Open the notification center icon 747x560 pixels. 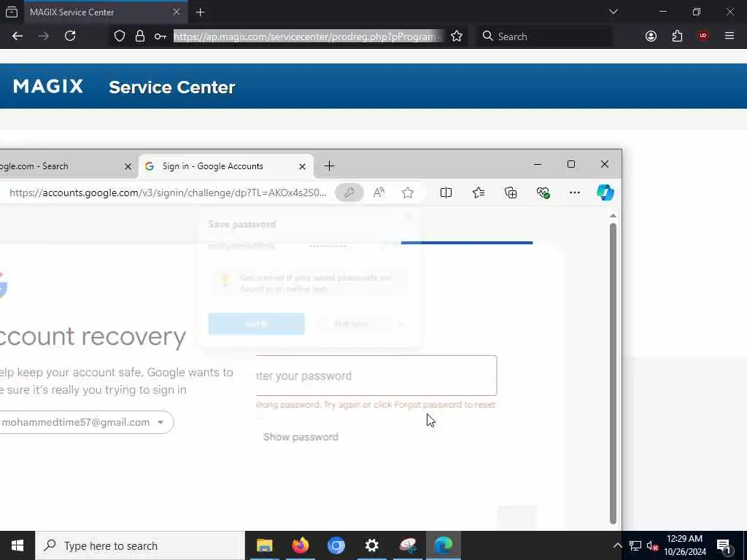click(x=724, y=545)
